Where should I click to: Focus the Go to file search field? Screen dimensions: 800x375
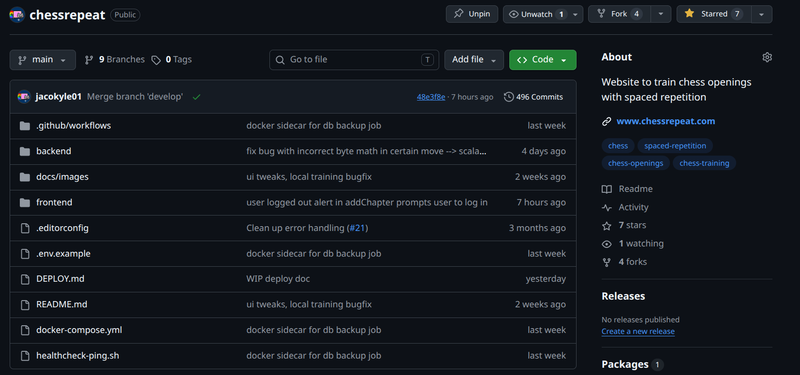354,60
